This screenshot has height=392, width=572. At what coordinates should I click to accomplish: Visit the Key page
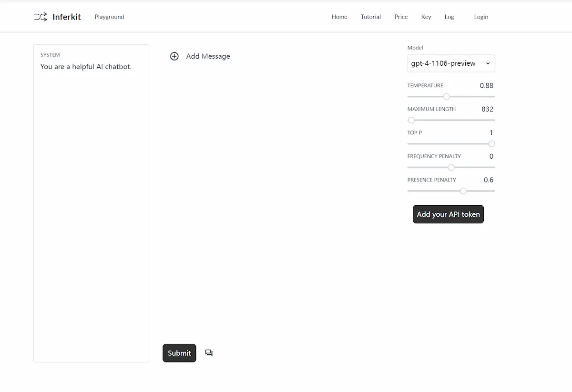[426, 17]
